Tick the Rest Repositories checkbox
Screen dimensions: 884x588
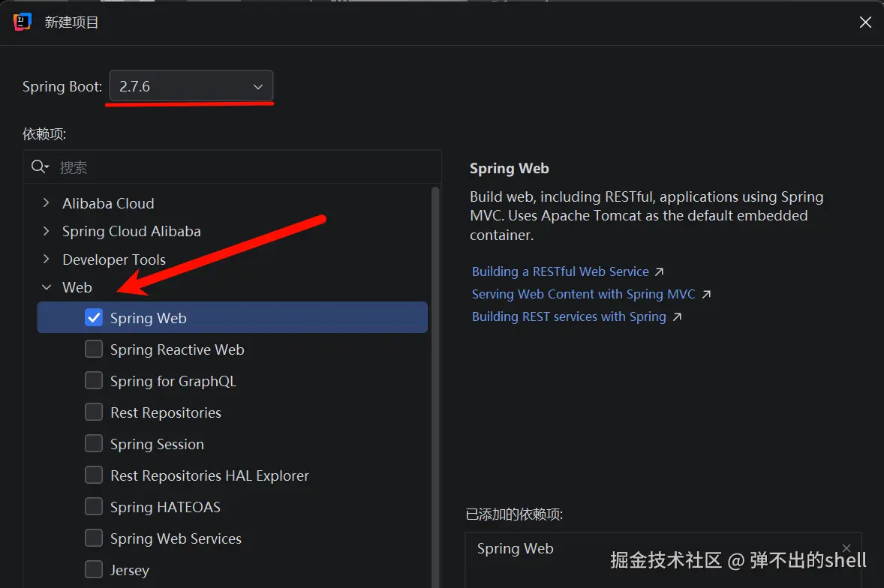pyautogui.click(x=94, y=412)
